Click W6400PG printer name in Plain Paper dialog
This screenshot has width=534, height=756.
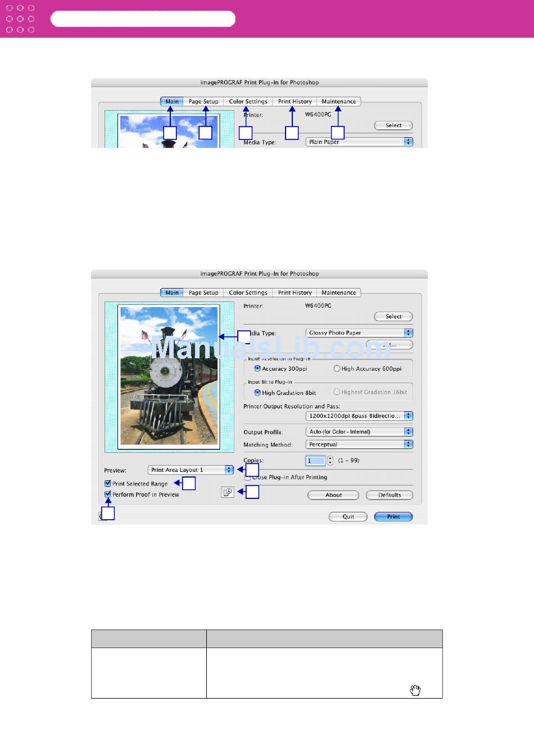tap(318, 114)
